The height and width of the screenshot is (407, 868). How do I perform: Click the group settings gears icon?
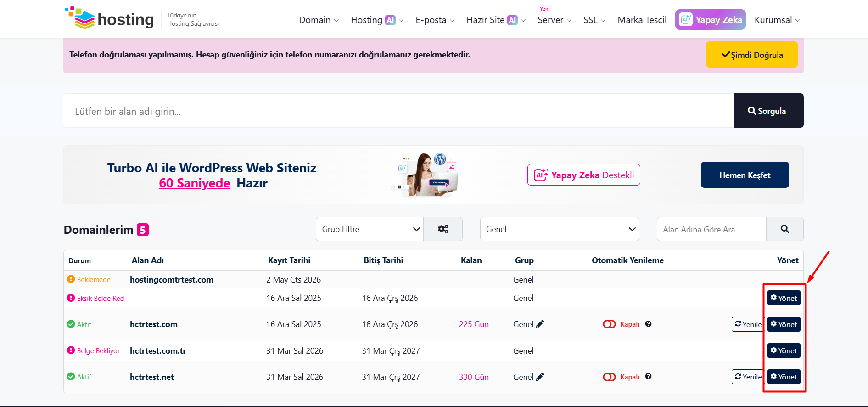pyautogui.click(x=443, y=229)
